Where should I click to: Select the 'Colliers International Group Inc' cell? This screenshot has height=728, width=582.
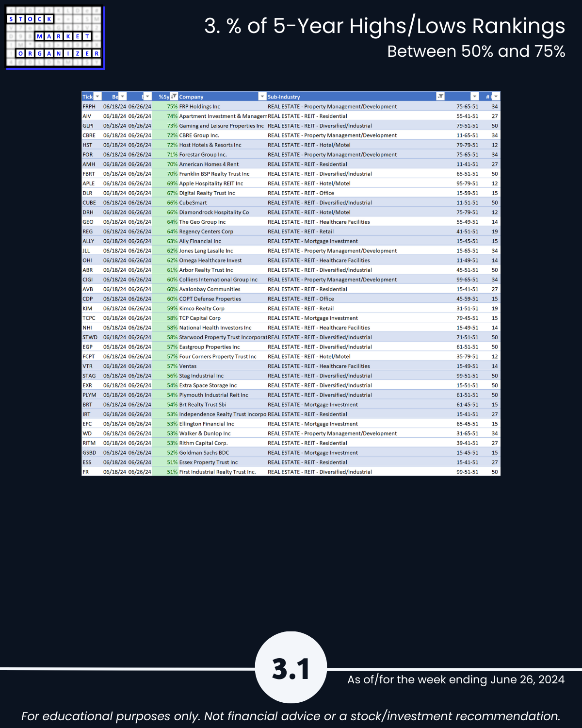tap(223, 280)
